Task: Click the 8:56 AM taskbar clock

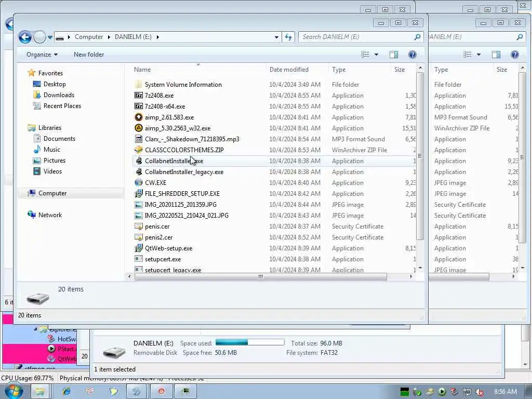Action: [505, 392]
